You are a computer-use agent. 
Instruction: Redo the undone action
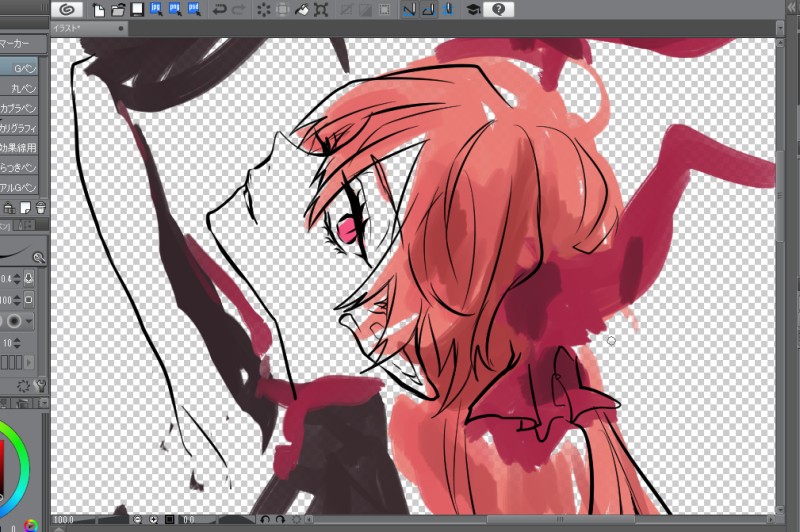[238, 10]
